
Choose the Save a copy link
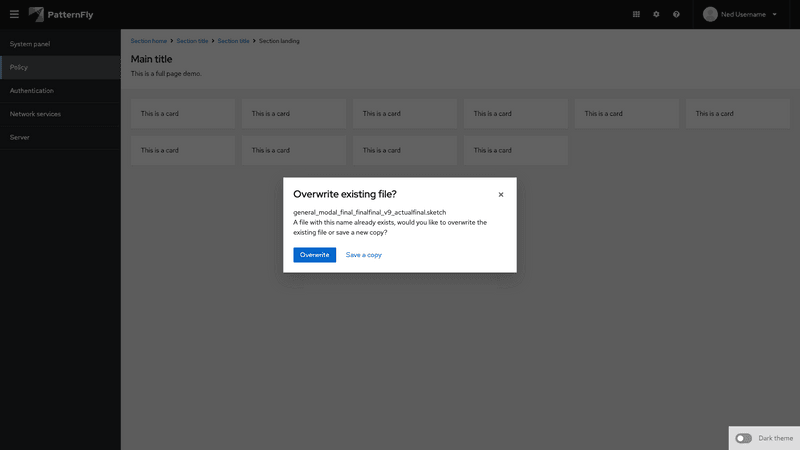click(363, 255)
